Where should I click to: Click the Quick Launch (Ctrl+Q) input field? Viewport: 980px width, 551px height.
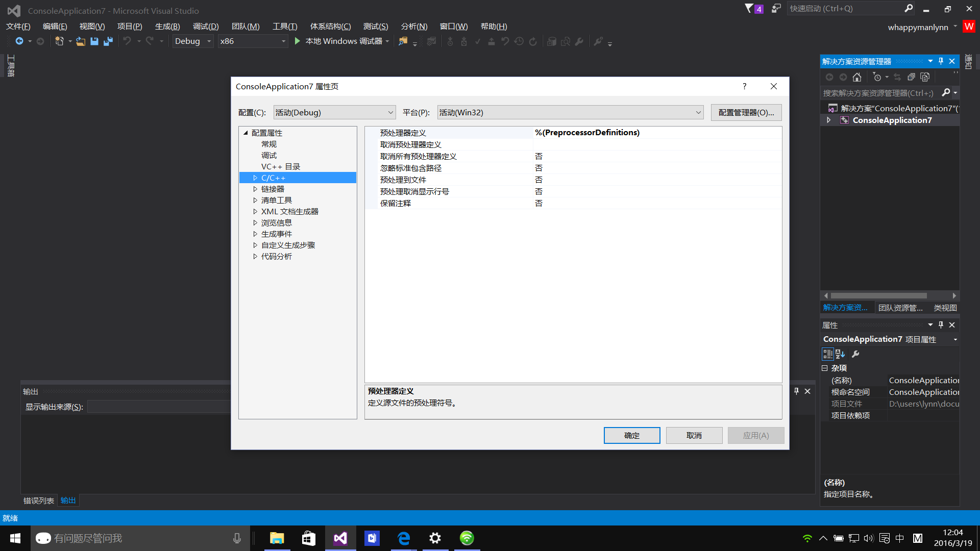(x=845, y=9)
